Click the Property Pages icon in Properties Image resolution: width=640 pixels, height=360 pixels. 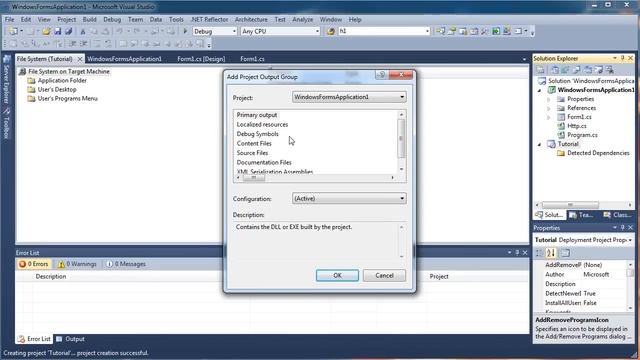pos(565,253)
